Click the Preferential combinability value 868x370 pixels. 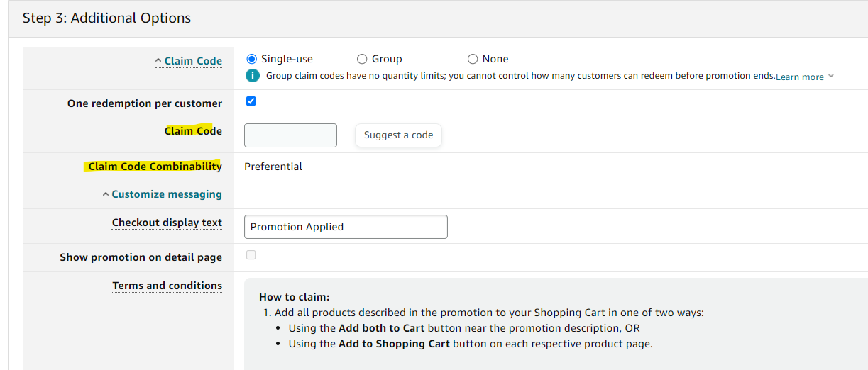(273, 167)
